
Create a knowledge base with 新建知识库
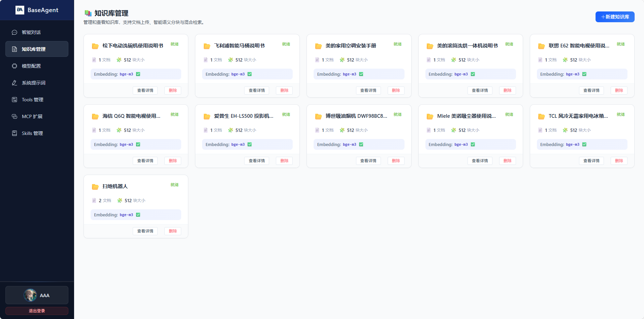[x=615, y=17]
